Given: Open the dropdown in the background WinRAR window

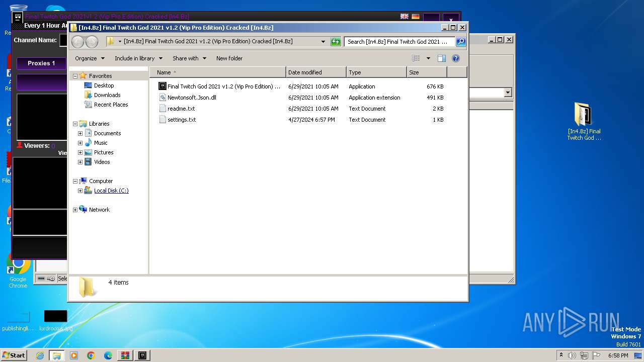Looking at the screenshot, I should point(508,93).
